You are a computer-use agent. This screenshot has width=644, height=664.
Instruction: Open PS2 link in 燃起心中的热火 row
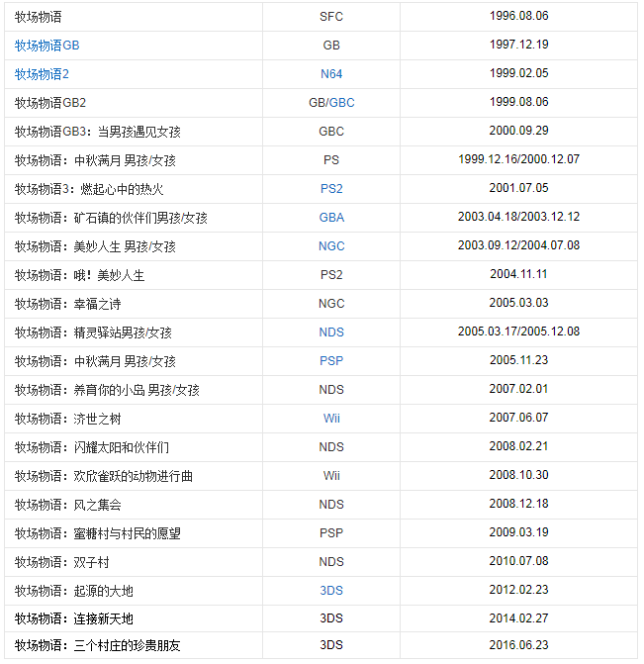tap(331, 189)
